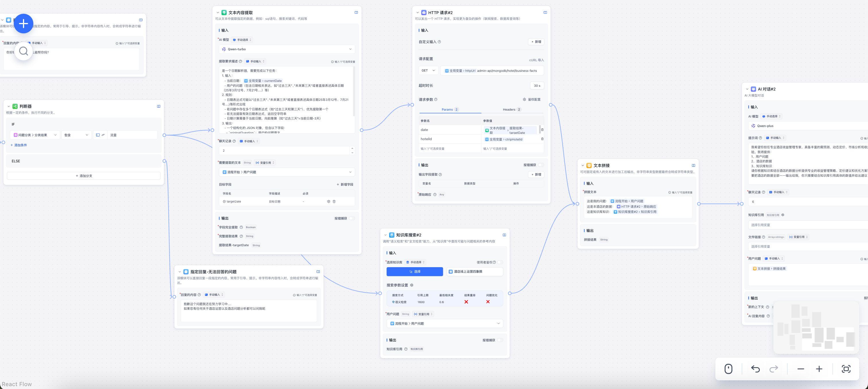Image resolution: width=868 pixels, height=389 pixels.
Task: Click 新增 button for 自定义输入
Action: [536, 42]
